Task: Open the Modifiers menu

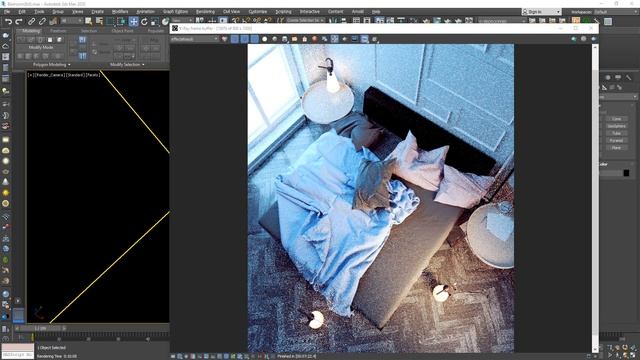Action: [x=120, y=12]
